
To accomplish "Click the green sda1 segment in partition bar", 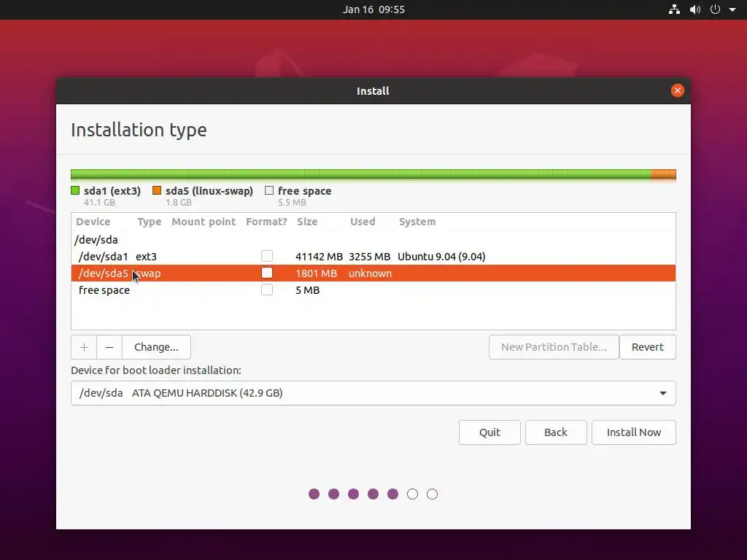I will (360, 174).
